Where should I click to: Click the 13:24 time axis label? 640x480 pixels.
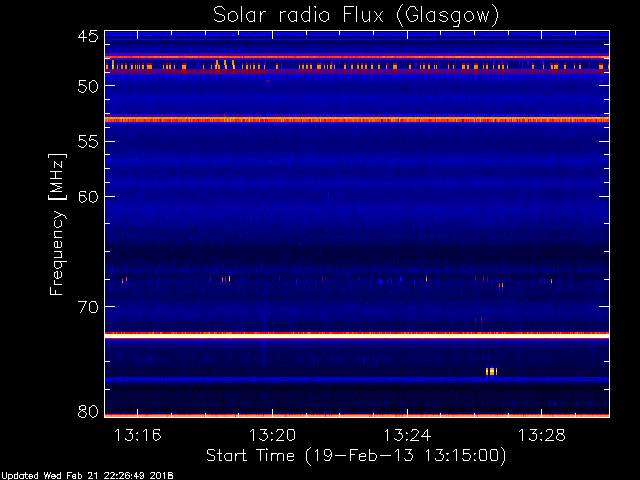click(407, 435)
